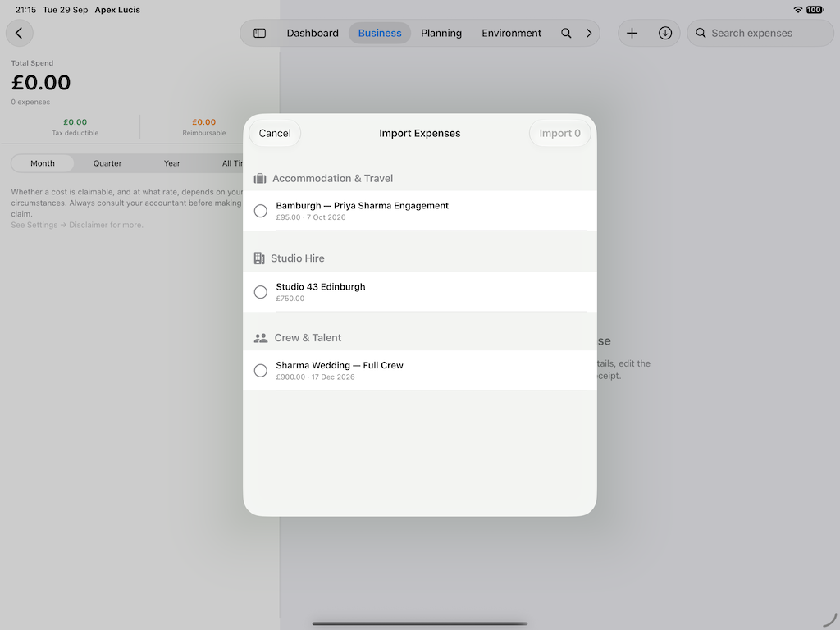This screenshot has width=840, height=630.
Task: Select Sharma Wedding Full Crew radio
Action: 260,371
